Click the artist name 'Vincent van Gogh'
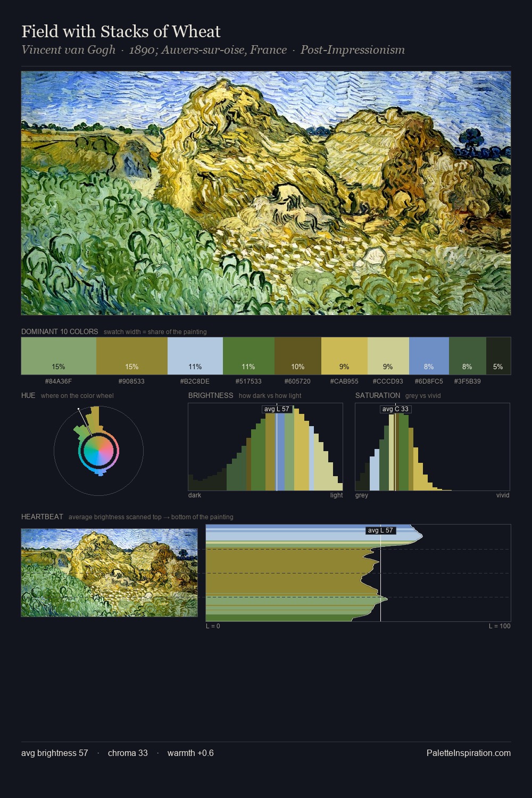The image size is (532, 798). coord(68,50)
